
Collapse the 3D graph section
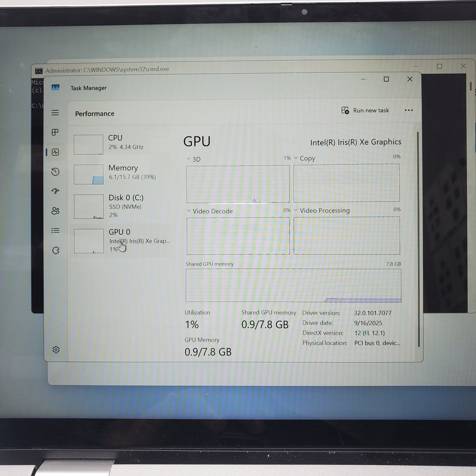pos(189,159)
